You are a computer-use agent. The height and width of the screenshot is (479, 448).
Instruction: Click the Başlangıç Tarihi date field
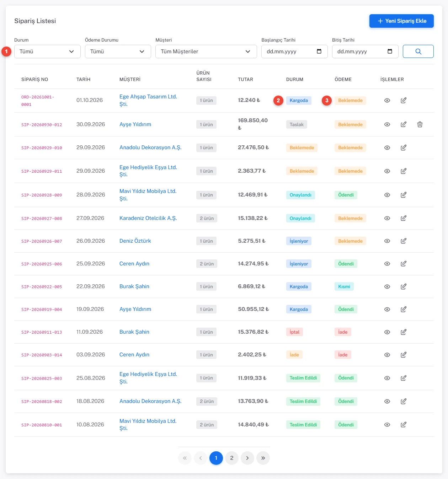(x=294, y=52)
